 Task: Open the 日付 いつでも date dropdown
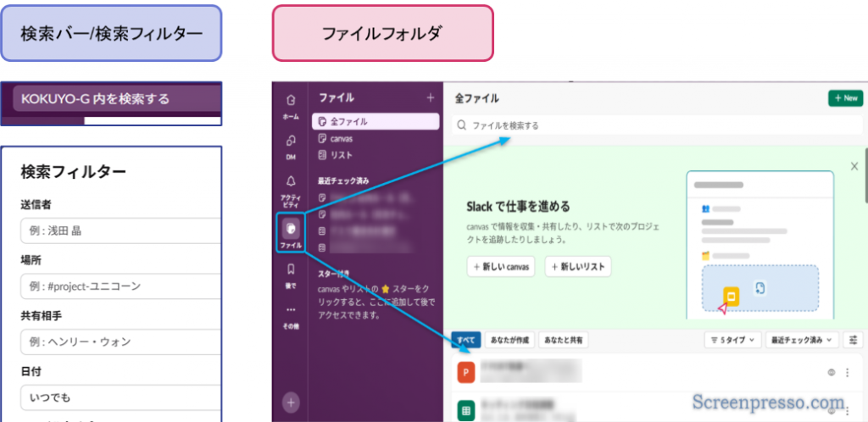120,397
